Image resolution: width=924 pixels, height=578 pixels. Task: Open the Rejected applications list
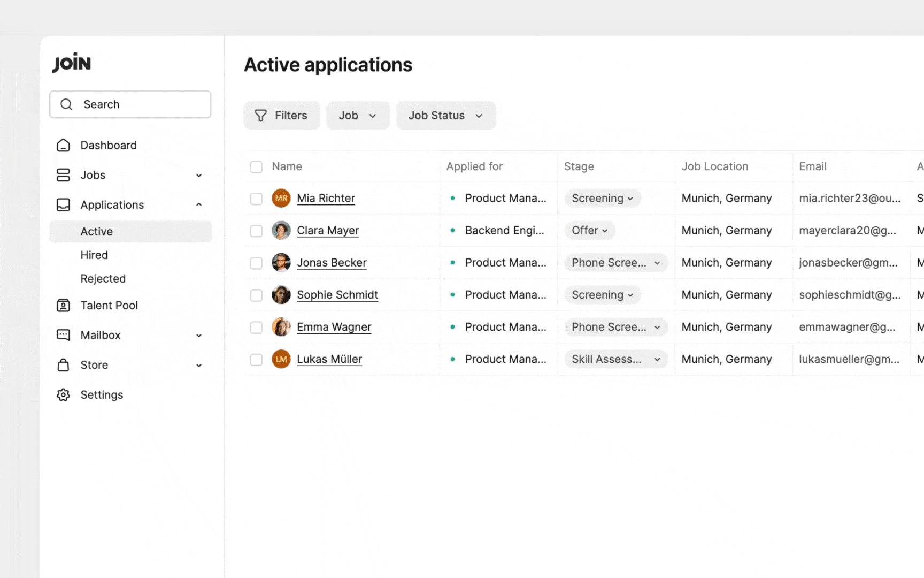tap(103, 279)
